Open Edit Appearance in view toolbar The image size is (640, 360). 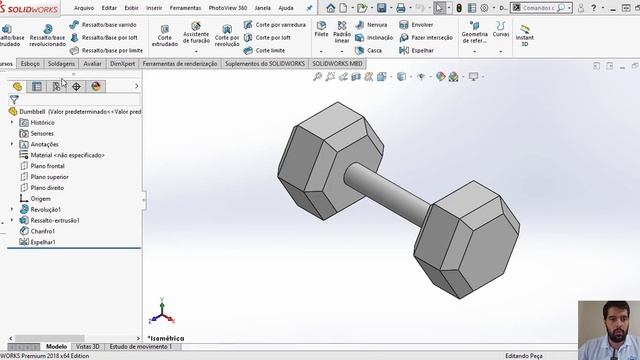pyautogui.click(x=440, y=76)
